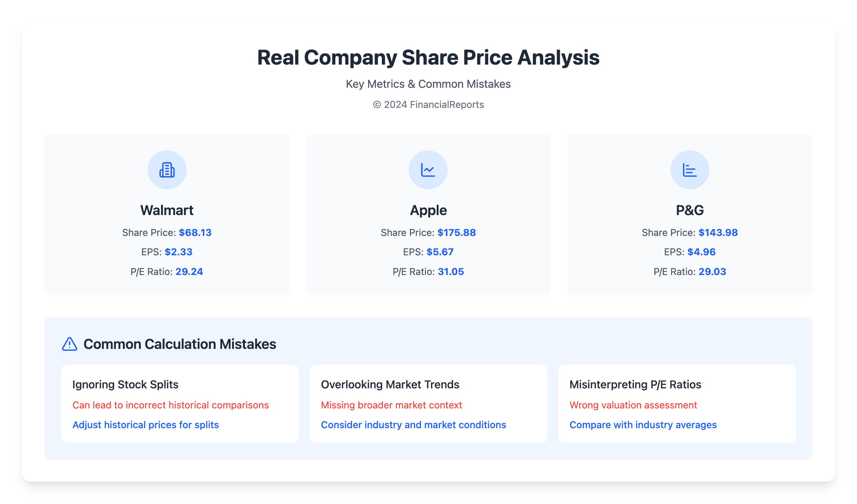
Task: Click the © 2024 FinancialReports text
Action: pyautogui.click(x=428, y=104)
